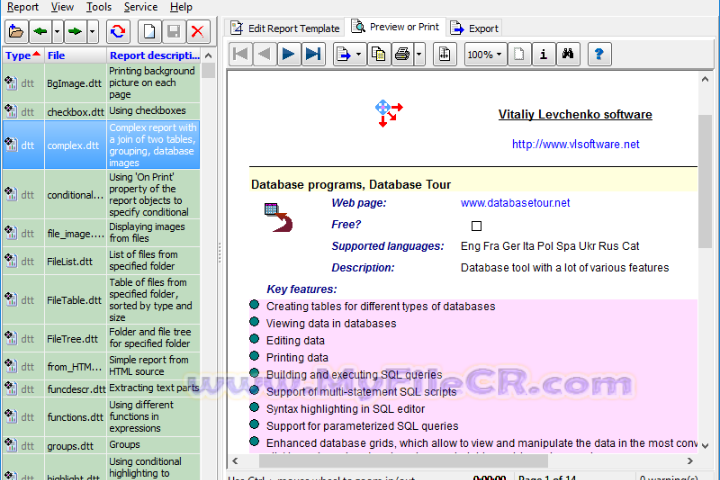
Task: Open dropdown beside the back arrow
Action: [57, 32]
